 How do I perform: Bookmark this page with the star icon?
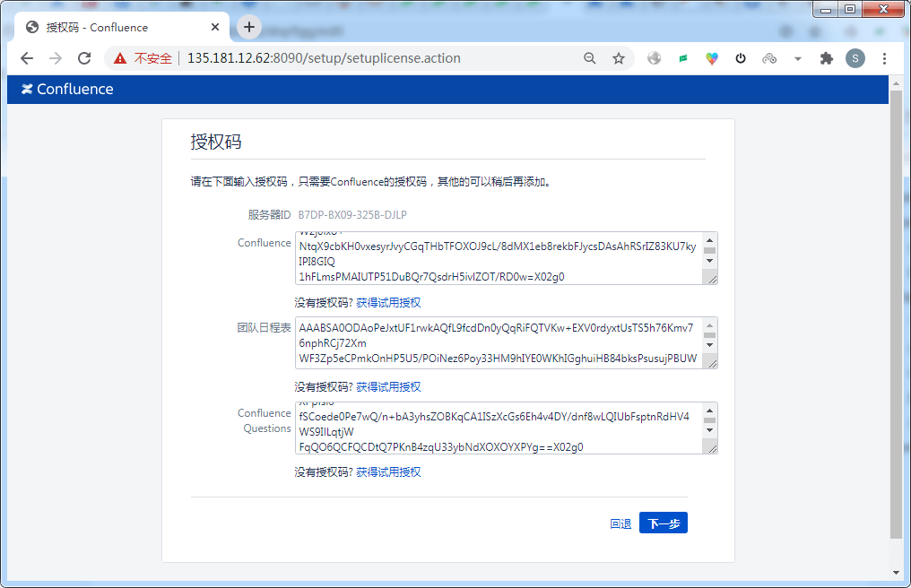coord(619,58)
